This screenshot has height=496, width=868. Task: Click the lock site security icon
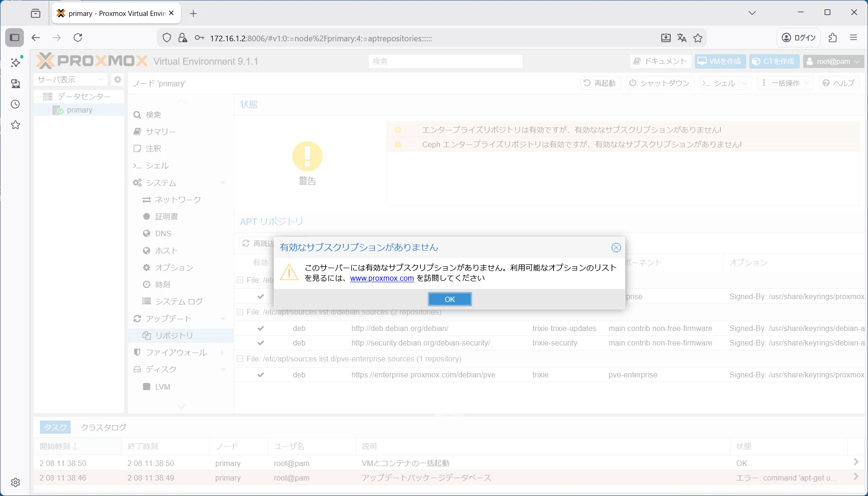[183, 38]
